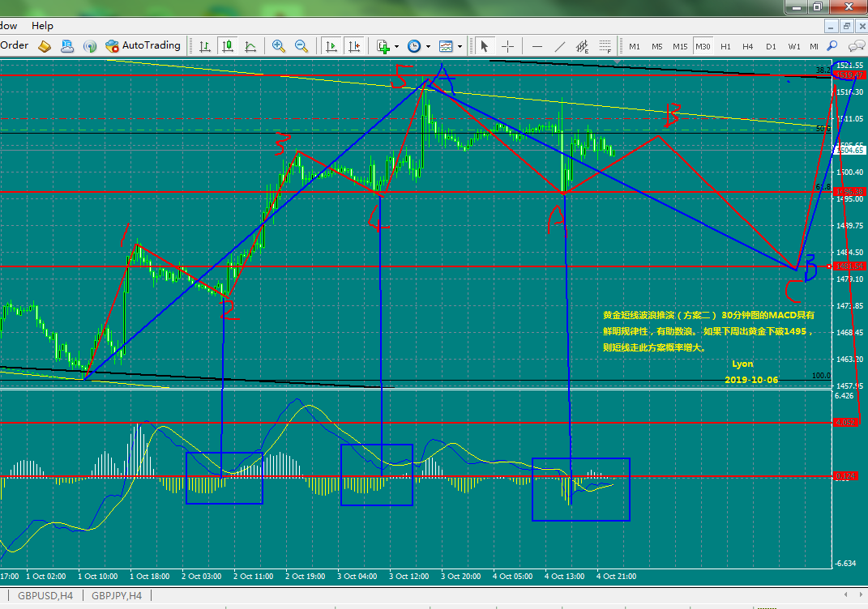The height and width of the screenshot is (609, 868).
Task: Open the cloud computer market icon
Action: click(67, 46)
